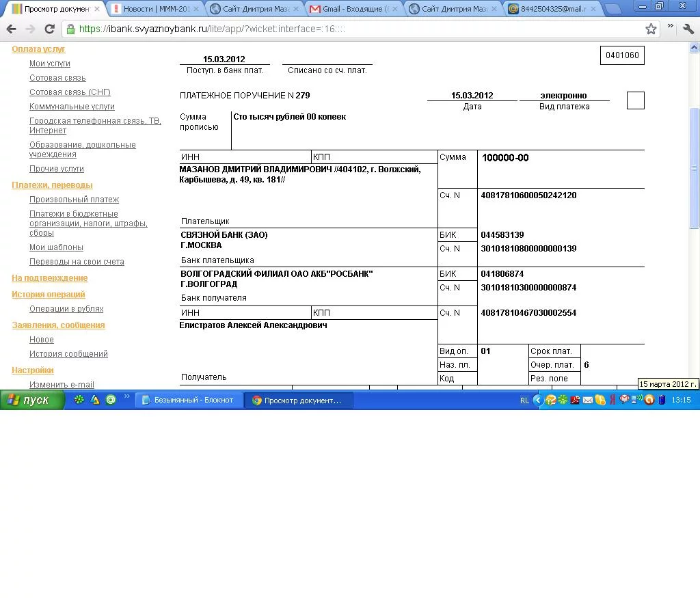Expand the quick launch chevron
This screenshot has height=598, width=700.
[x=126, y=396]
